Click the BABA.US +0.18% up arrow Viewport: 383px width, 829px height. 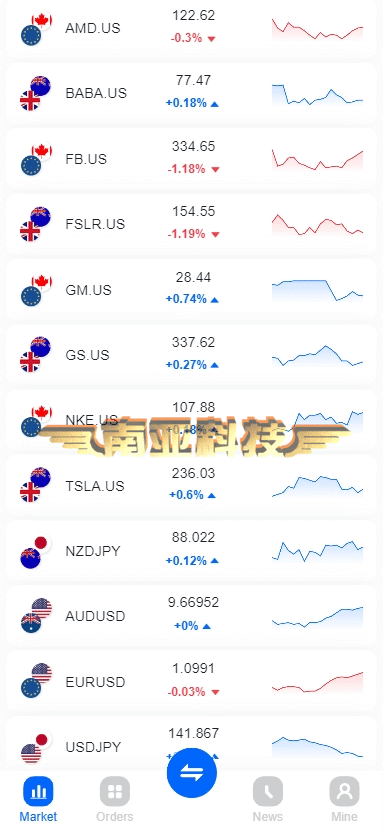tap(214, 104)
